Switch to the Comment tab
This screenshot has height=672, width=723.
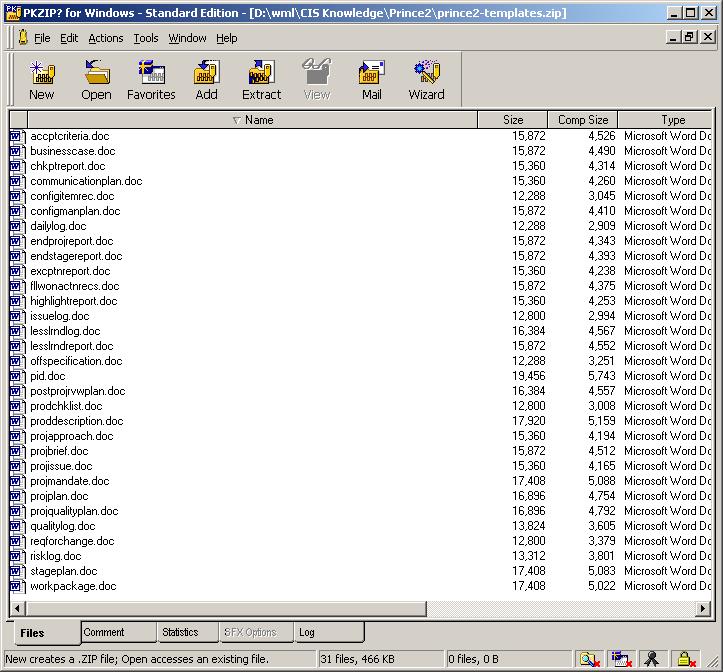pos(119,632)
